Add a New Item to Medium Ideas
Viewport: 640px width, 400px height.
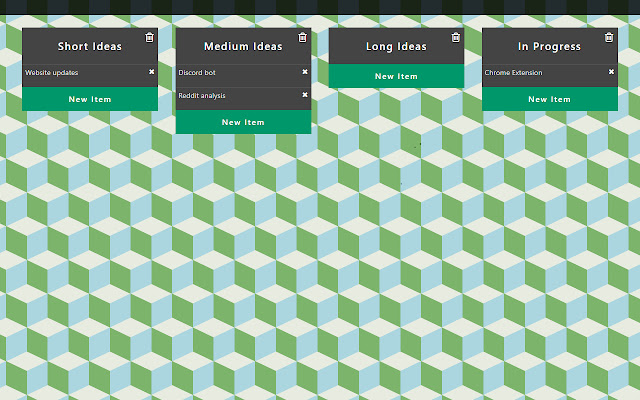tap(243, 122)
